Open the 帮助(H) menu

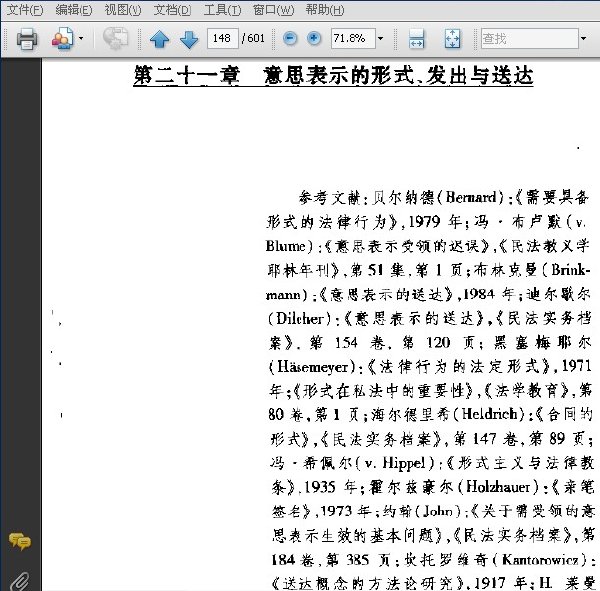pyautogui.click(x=325, y=10)
